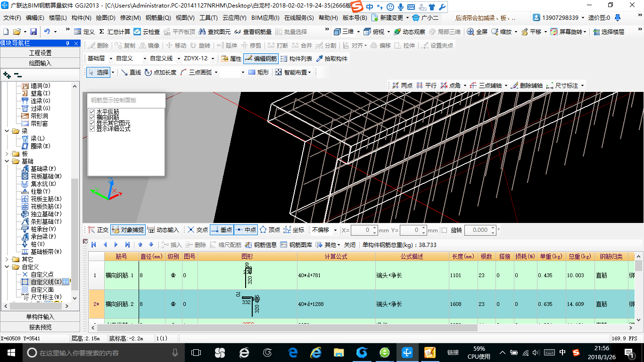
Task: Toggle 垂点 perpendicular snap
Action: pyautogui.click(x=222, y=230)
